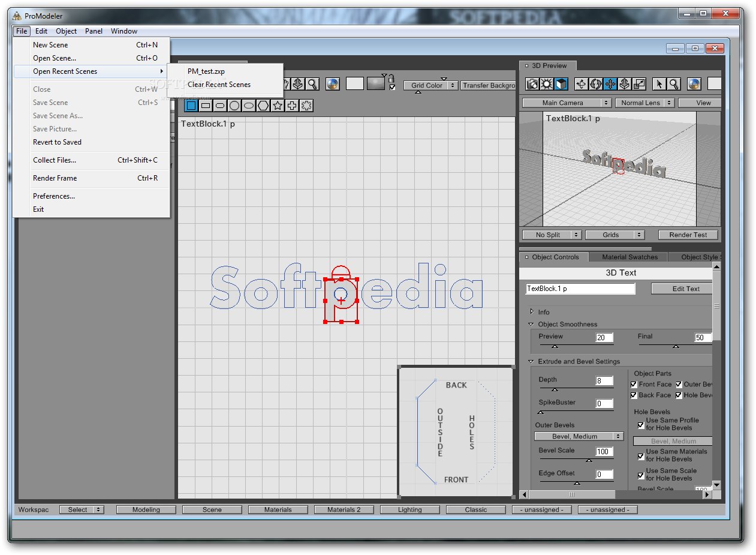Choose the four-arrow move tool in 3D Preview

610,85
